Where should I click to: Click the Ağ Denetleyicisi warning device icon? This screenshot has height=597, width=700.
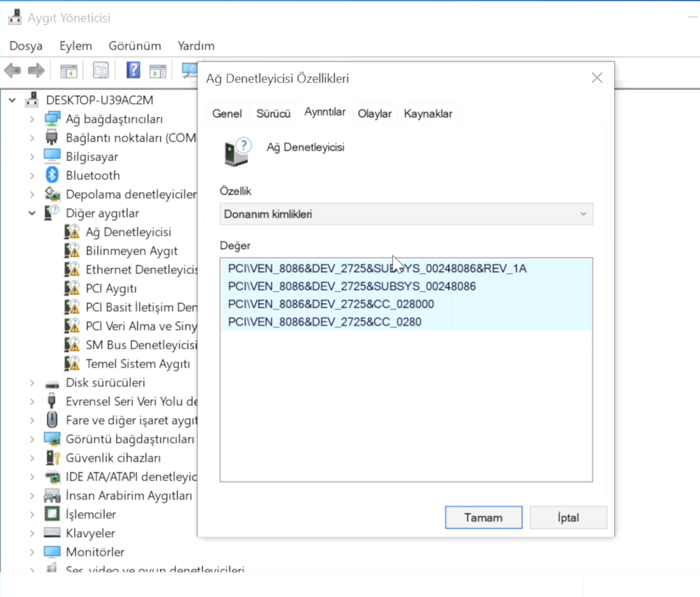click(72, 232)
